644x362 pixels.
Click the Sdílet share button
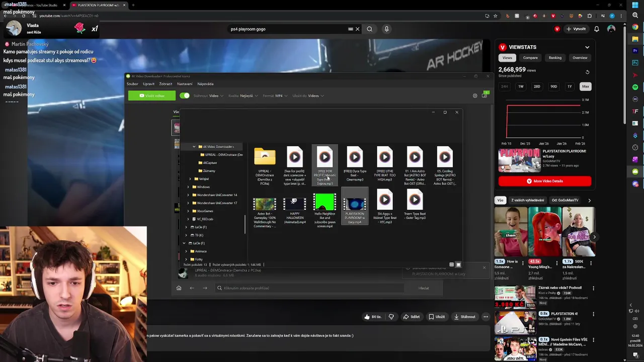pos(411,317)
